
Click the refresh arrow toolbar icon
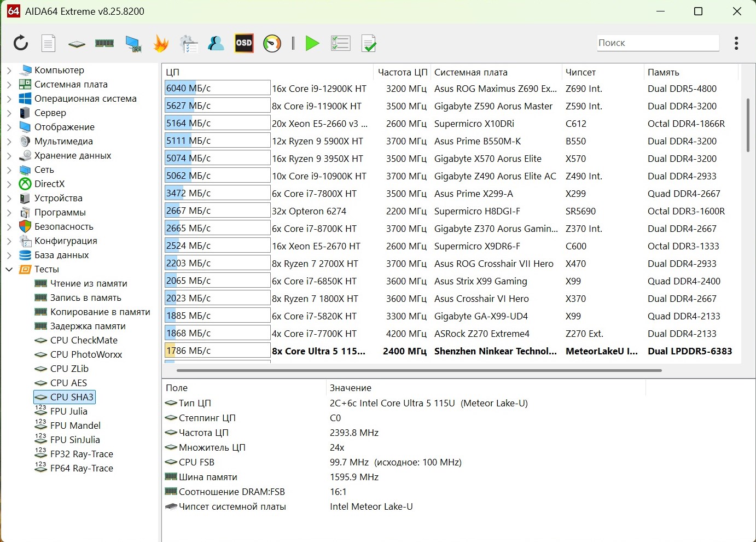(21, 43)
